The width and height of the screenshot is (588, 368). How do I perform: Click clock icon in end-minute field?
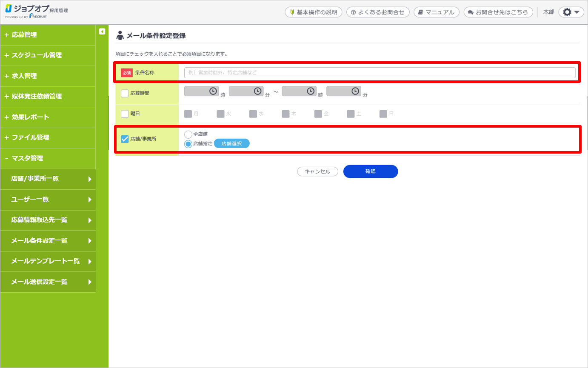coord(355,91)
